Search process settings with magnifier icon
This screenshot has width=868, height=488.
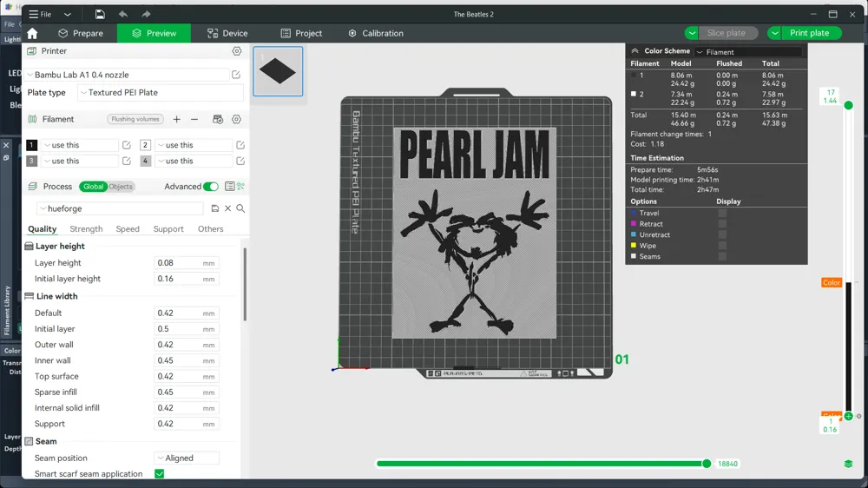pyautogui.click(x=240, y=208)
